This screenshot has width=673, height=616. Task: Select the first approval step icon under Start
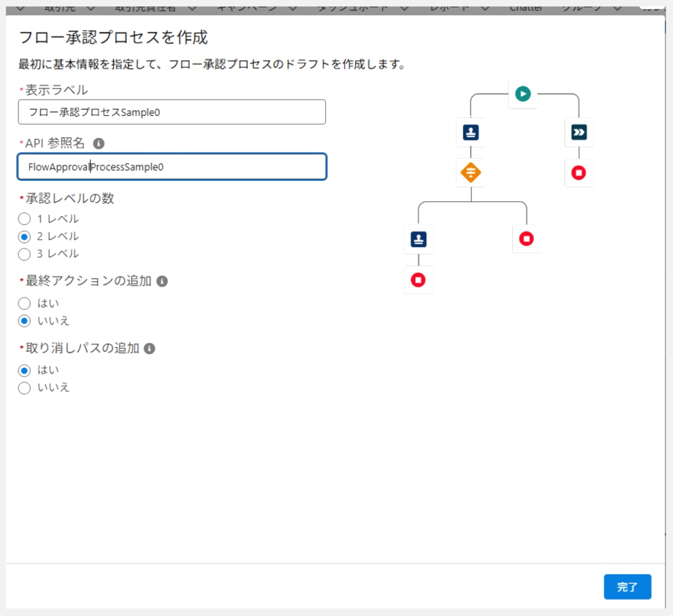click(x=470, y=133)
